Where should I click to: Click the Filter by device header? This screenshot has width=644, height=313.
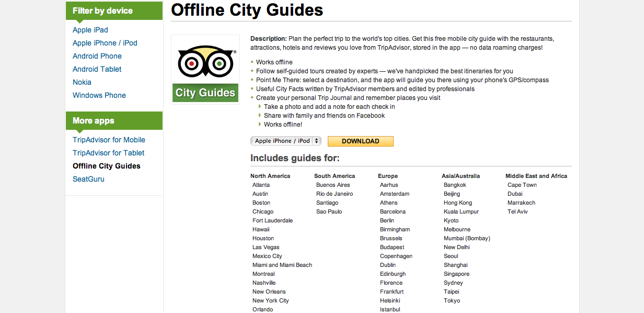pyautogui.click(x=114, y=10)
